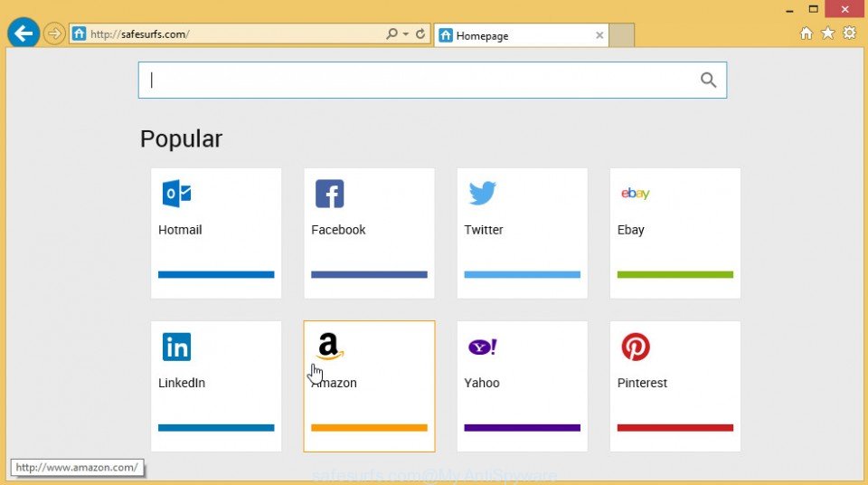
Task: Open a new tab with the blank tab button
Action: click(x=622, y=35)
